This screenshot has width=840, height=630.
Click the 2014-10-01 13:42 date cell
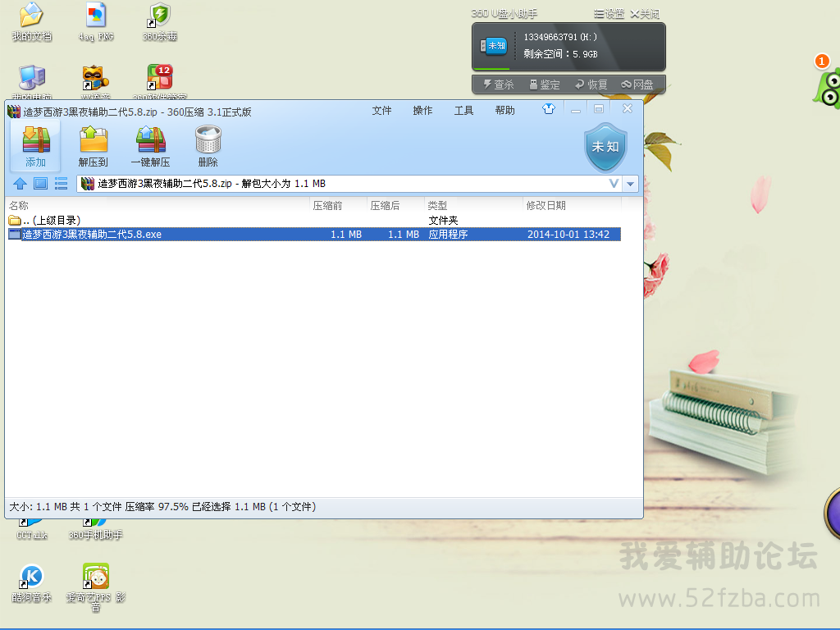pyautogui.click(x=568, y=234)
